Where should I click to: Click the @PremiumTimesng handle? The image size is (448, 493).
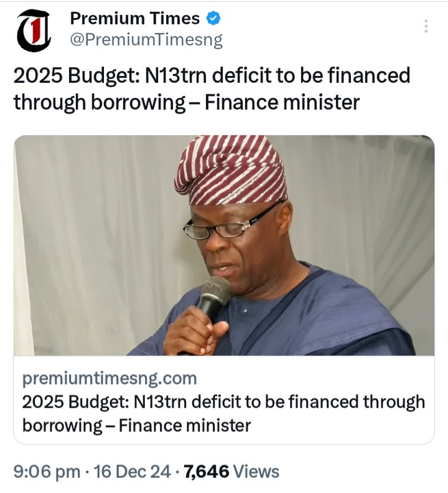pos(146,40)
